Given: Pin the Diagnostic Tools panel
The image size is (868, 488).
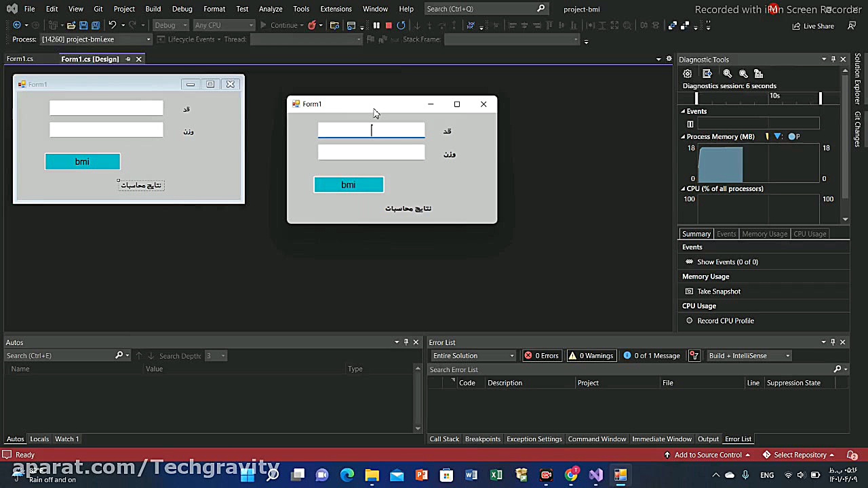Looking at the screenshot, I should (833, 59).
